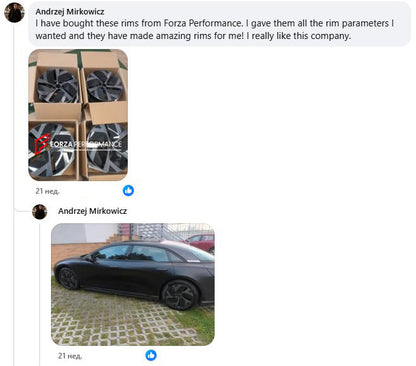Click the blue like reaction under car photo

pyautogui.click(x=151, y=355)
